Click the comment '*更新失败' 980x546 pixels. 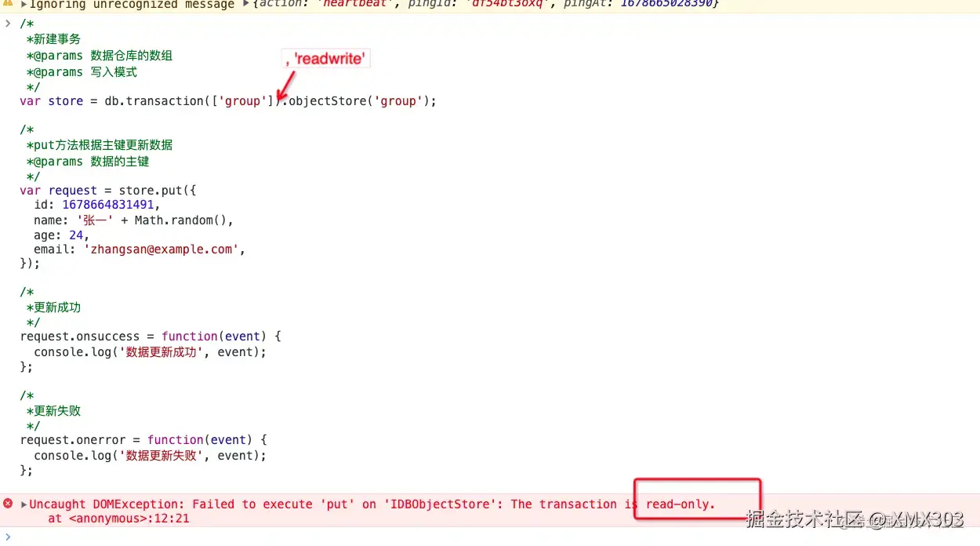[x=54, y=411]
